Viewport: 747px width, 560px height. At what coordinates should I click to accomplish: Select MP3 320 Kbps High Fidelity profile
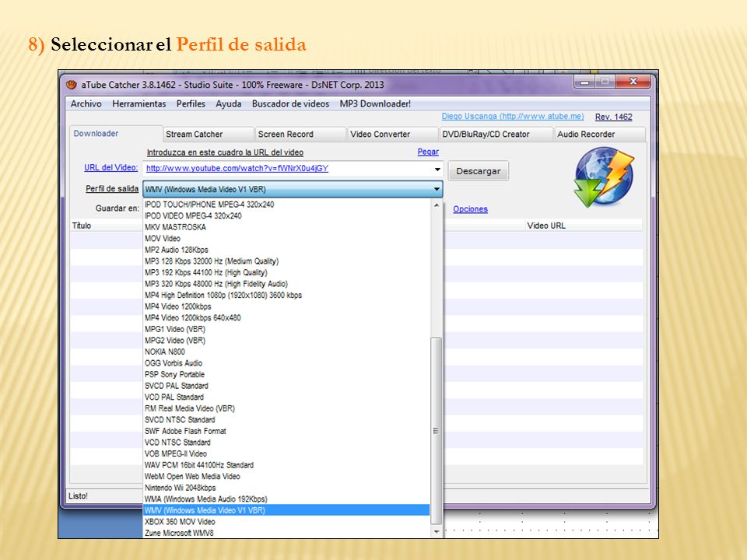coord(286,284)
